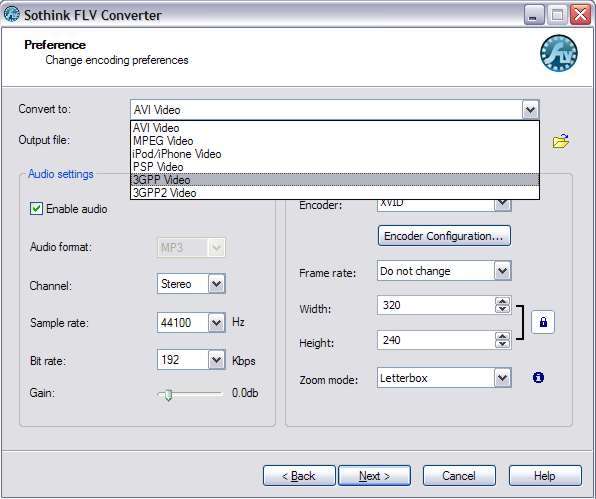Click the Sothink FLV logo in header
The image size is (596, 499).
point(559,53)
